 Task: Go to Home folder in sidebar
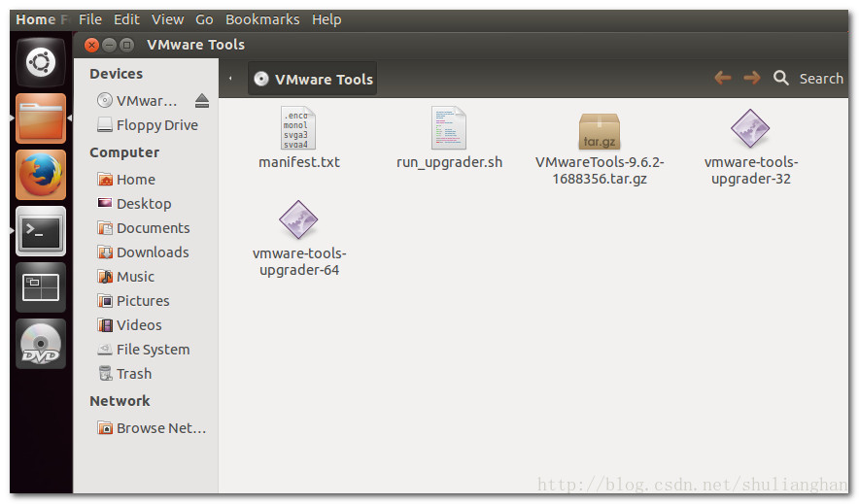[126, 180]
